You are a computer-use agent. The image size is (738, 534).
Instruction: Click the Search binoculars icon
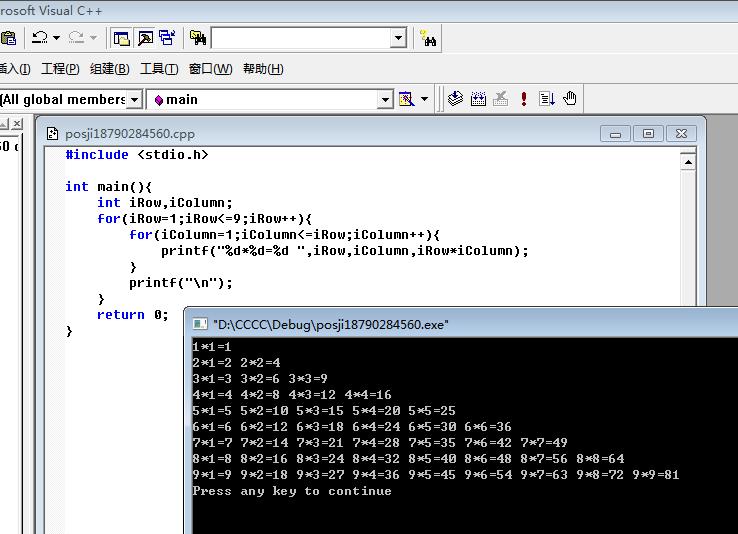[x=428, y=38]
